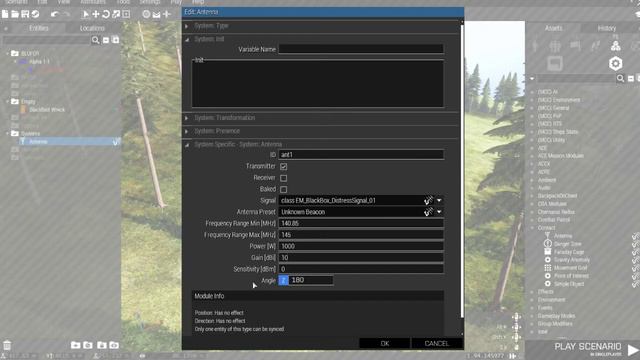Open the Signal dropdown arrow
Viewport: 640px width, 360px height.
[x=439, y=200]
